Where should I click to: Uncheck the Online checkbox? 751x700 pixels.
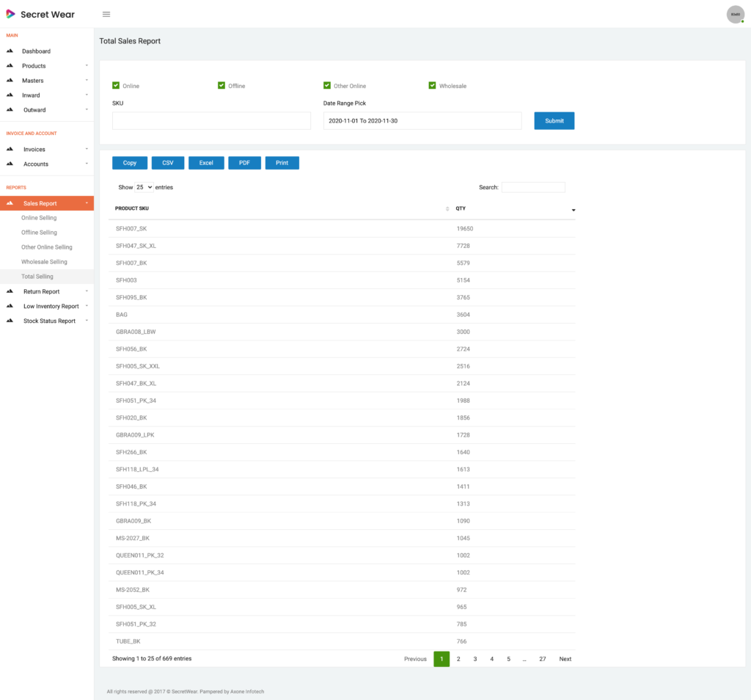(x=116, y=86)
